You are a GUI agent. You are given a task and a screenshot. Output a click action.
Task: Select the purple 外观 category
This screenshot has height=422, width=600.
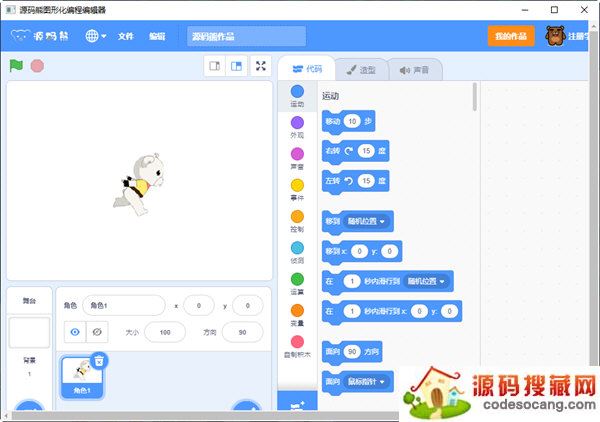click(297, 127)
